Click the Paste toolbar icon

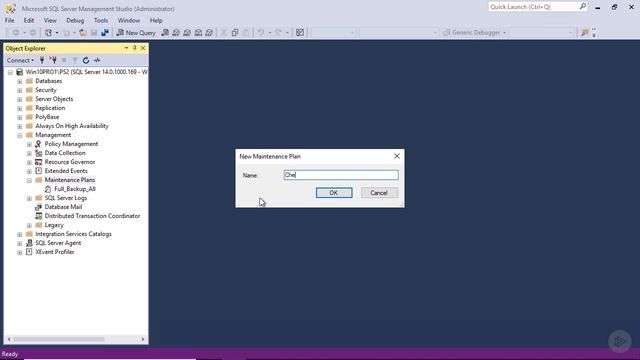(246, 33)
